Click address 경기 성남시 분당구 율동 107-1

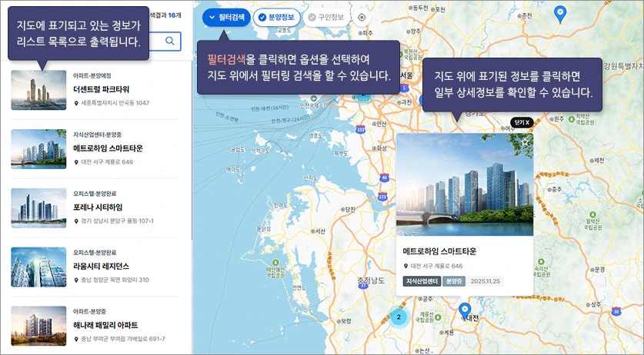click(118, 221)
